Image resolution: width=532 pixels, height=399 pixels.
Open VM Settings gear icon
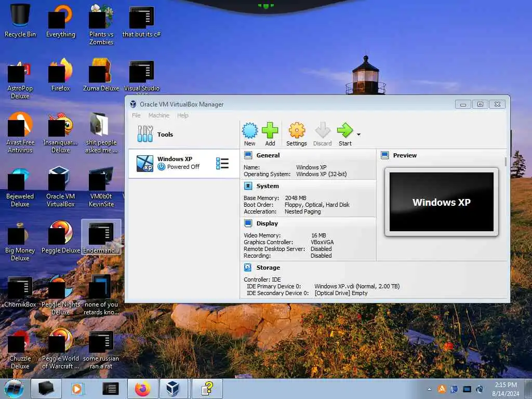click(x=297, y=130)
